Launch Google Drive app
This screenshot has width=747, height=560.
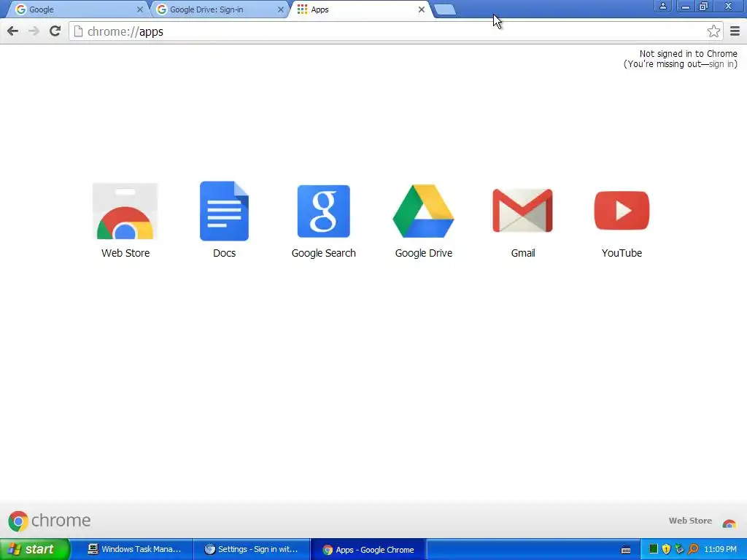point(423,211)
